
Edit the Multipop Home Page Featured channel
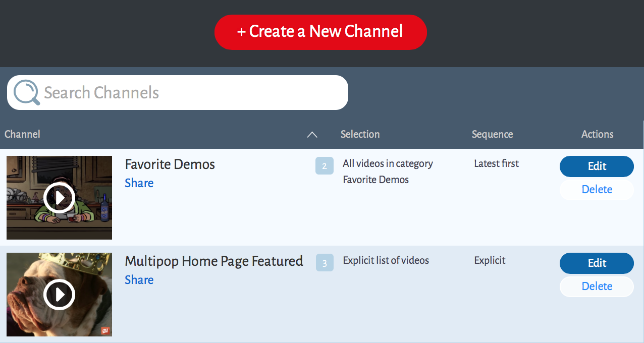pos(597,263)
